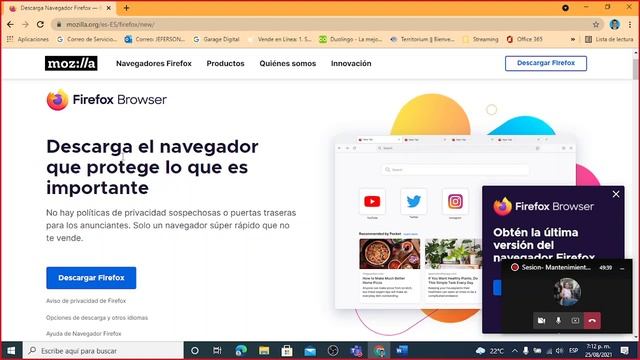The image size is (640, 360).
Task: Open Opciones de descarga y otros idiomas
Action: [x=97, y=318]
